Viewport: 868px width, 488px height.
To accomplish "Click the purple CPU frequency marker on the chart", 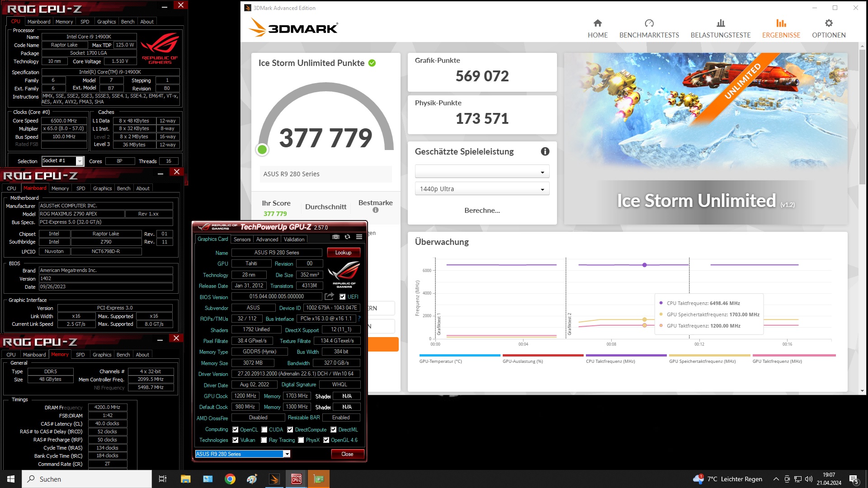I will pos(644,265).
